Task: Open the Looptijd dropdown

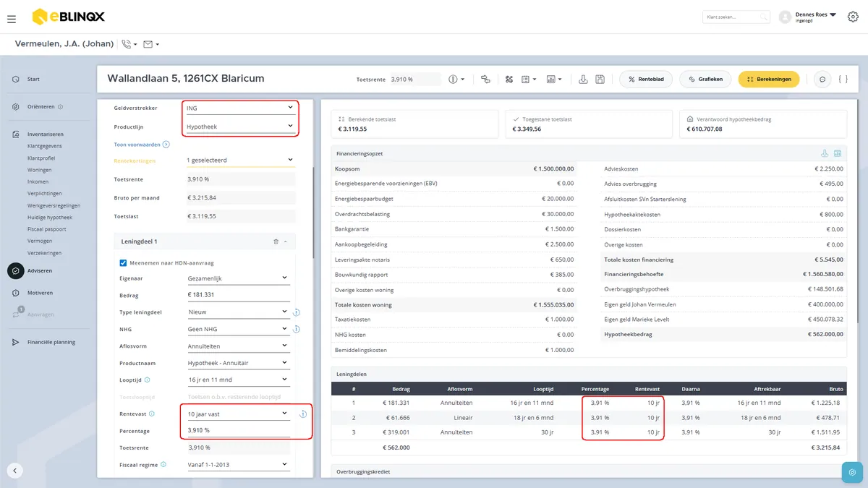Action: tap(238, 380)
